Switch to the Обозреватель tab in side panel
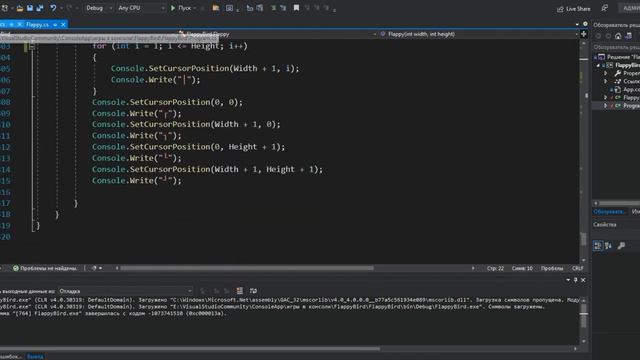Viewport: 640px width, 360px height. pyautogui.click(x=609, y=211)
